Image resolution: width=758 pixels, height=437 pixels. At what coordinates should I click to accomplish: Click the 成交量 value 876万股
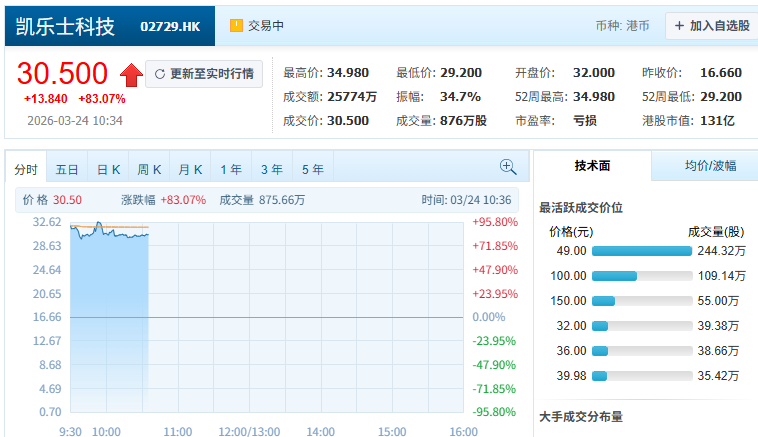pos(463,121)
